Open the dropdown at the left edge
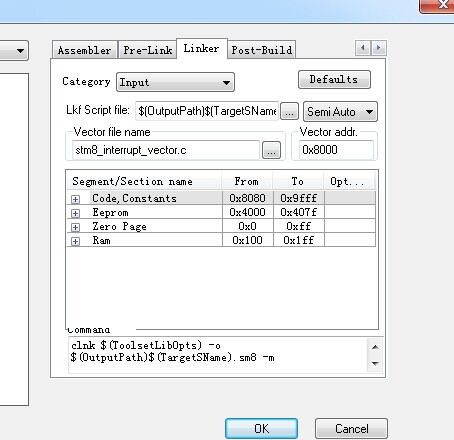The image size is (454, 440). click(13, 51)
